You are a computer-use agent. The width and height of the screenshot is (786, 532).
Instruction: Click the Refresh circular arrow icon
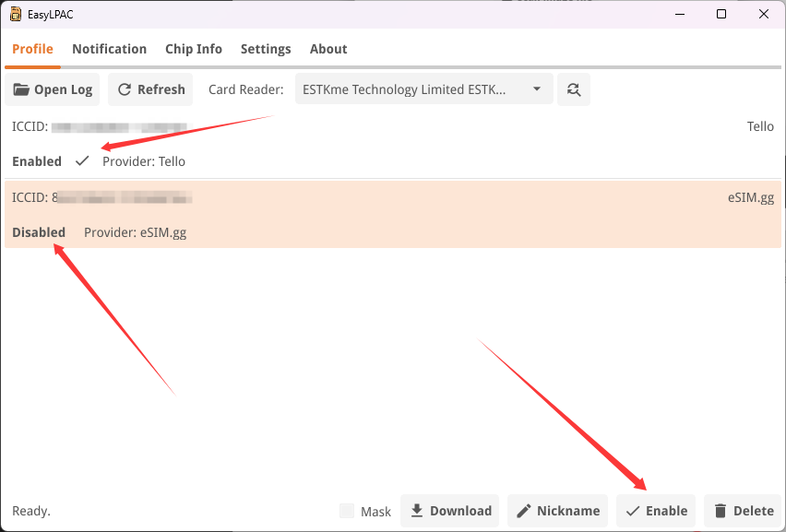click(125, 89)
